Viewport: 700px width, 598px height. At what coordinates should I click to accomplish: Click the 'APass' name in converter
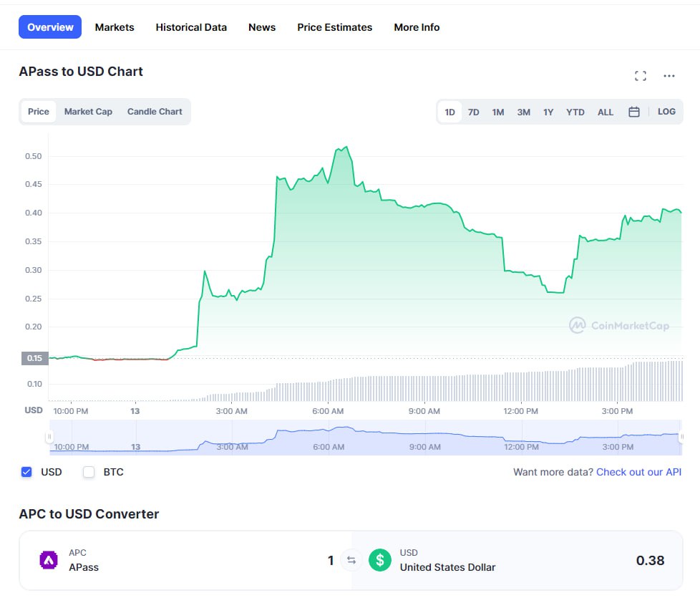tap(84, 567)
